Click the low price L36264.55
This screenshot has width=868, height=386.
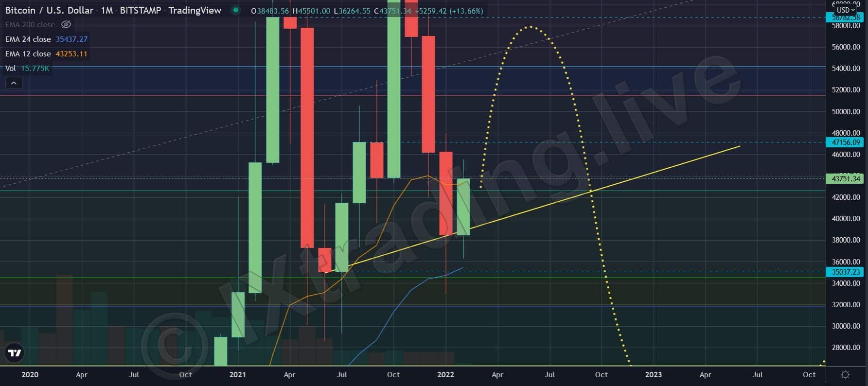351,11
